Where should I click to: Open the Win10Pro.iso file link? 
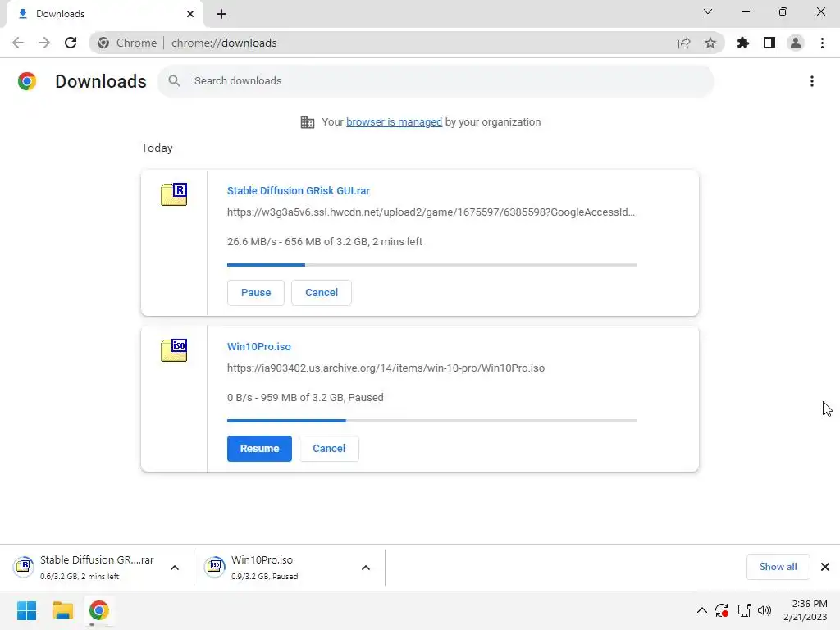258,347
